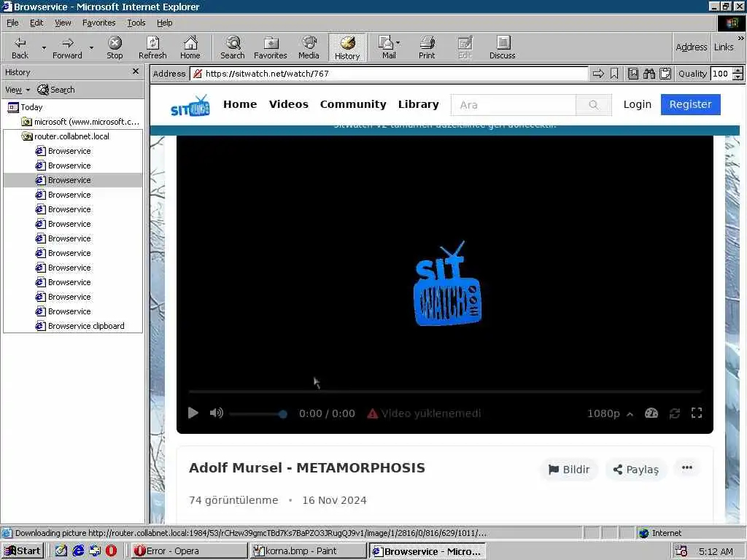This screenshot has height=560, width=747.
Task: Open the Media toolbar button
Action: coord(309,47)
